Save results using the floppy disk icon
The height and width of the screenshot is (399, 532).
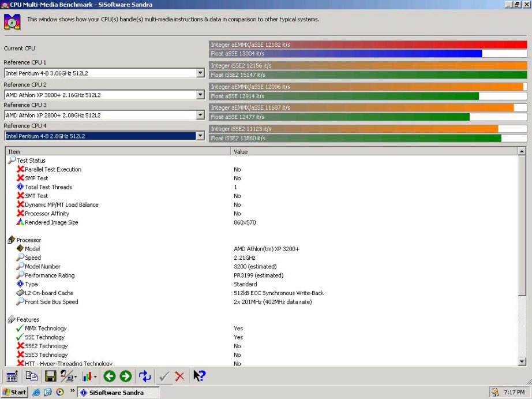pos(51,376)
